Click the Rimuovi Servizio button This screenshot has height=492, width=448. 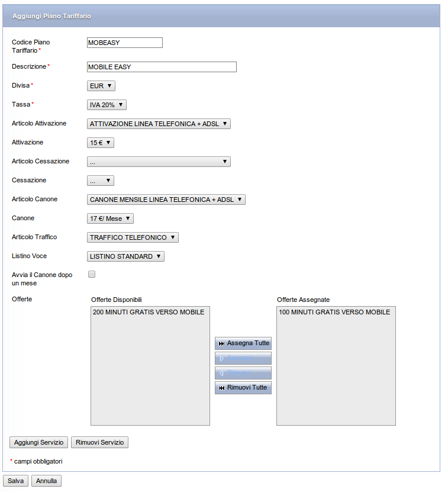[100, 442]
